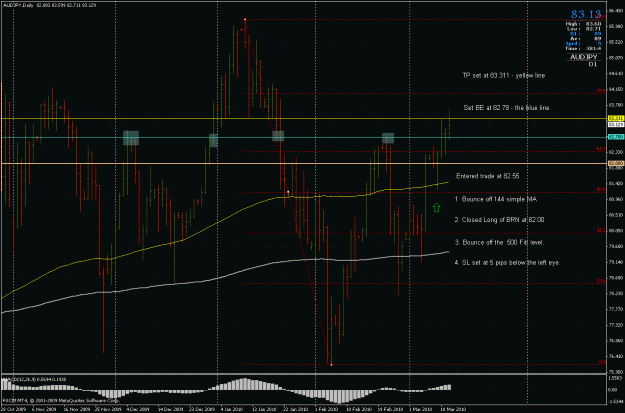
Task: Click the 23.6 Fibonacci level label
Action: pos(601,281)
